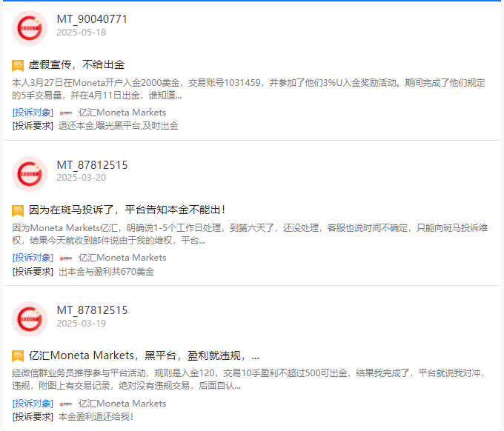Click demand text 本金盈利退还给我!

pos(96,417)
